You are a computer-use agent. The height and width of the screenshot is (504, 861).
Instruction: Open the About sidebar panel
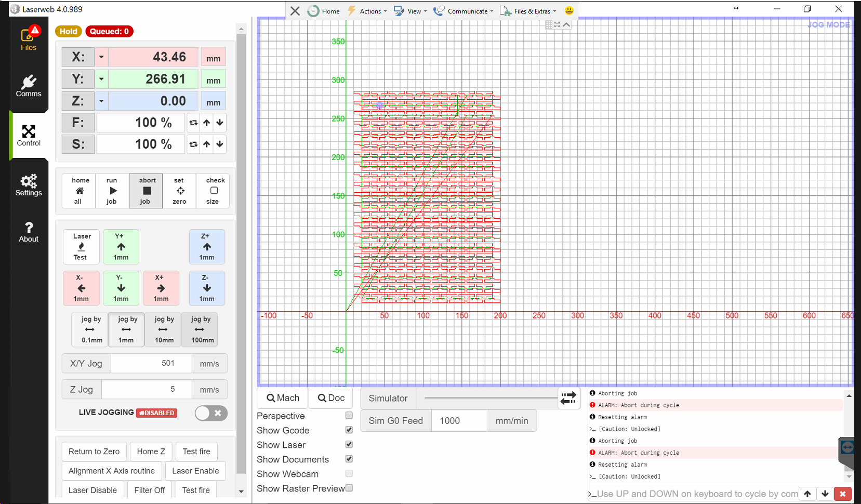(x=29, y=232)
